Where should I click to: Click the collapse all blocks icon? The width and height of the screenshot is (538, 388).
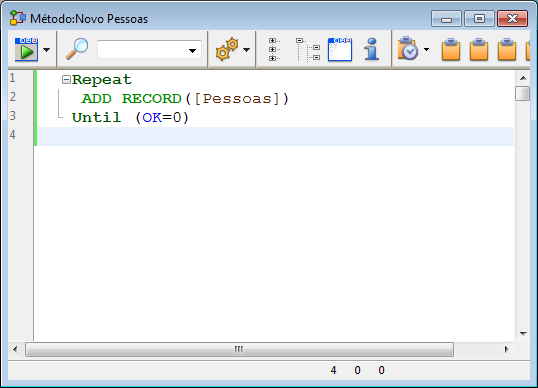pos(308,50)
